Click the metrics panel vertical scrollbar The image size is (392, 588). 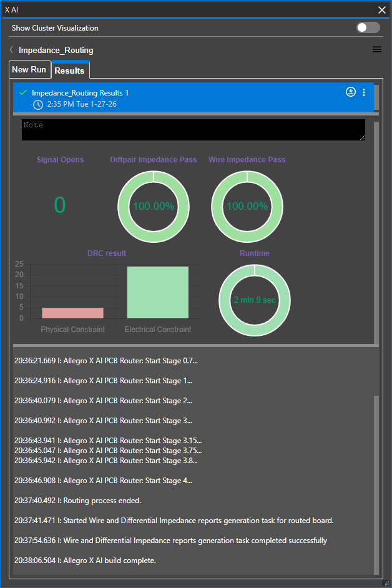(x=376, y=232)
